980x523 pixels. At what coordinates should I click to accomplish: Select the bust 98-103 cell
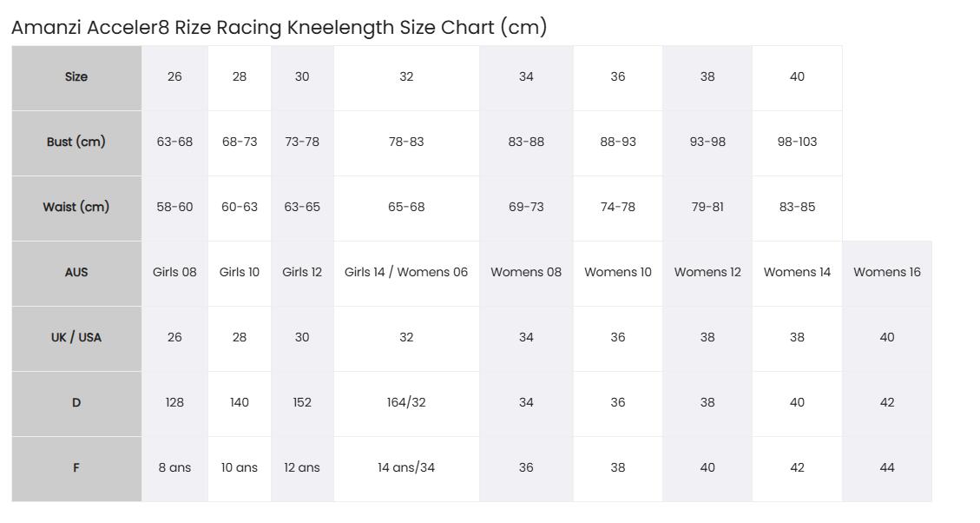point(797,142)
